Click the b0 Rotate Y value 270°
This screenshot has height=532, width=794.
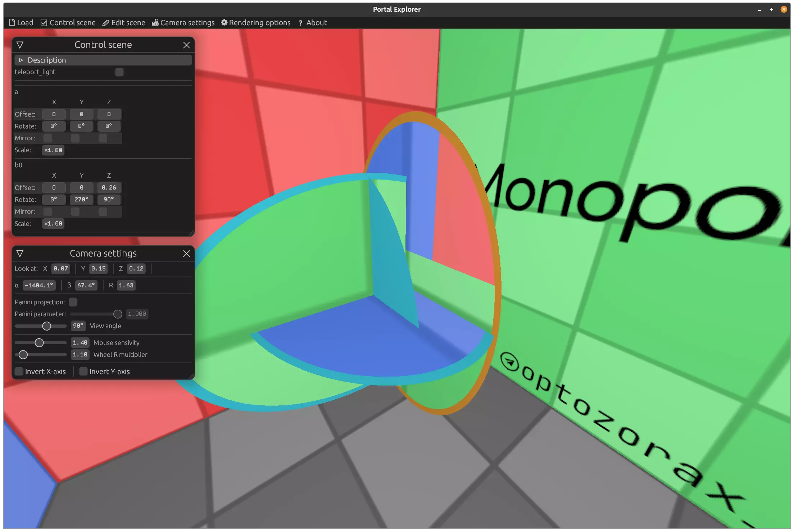tap(81, 200)
